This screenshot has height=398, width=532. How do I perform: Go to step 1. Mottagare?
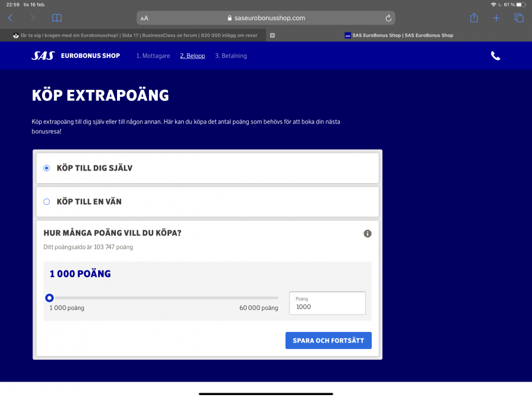point(153,56)
